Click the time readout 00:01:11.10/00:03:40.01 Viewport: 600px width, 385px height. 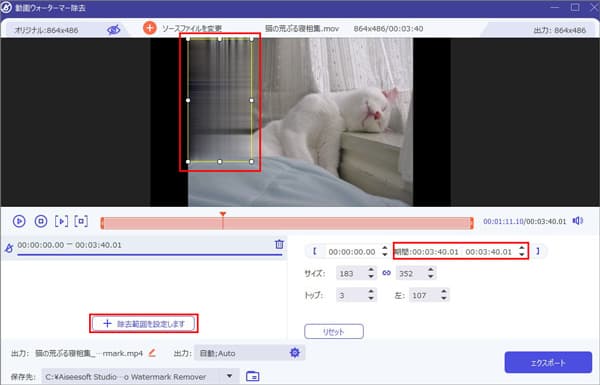(524, 221)
